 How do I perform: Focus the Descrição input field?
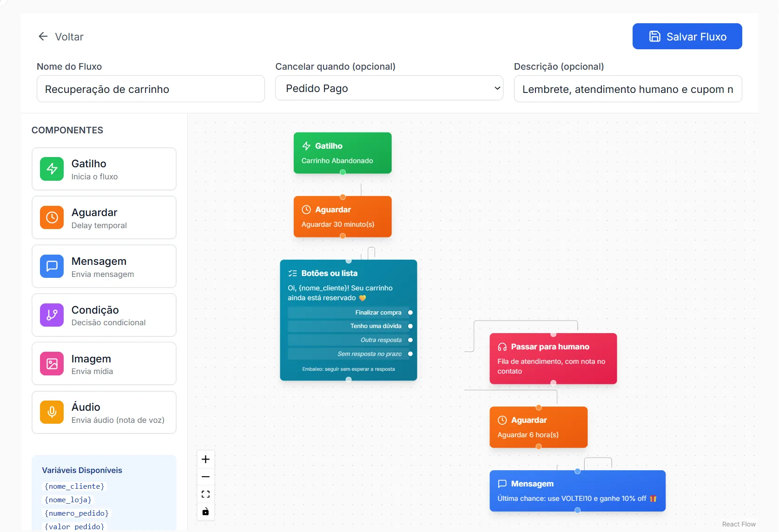click(x=627, y=89)
